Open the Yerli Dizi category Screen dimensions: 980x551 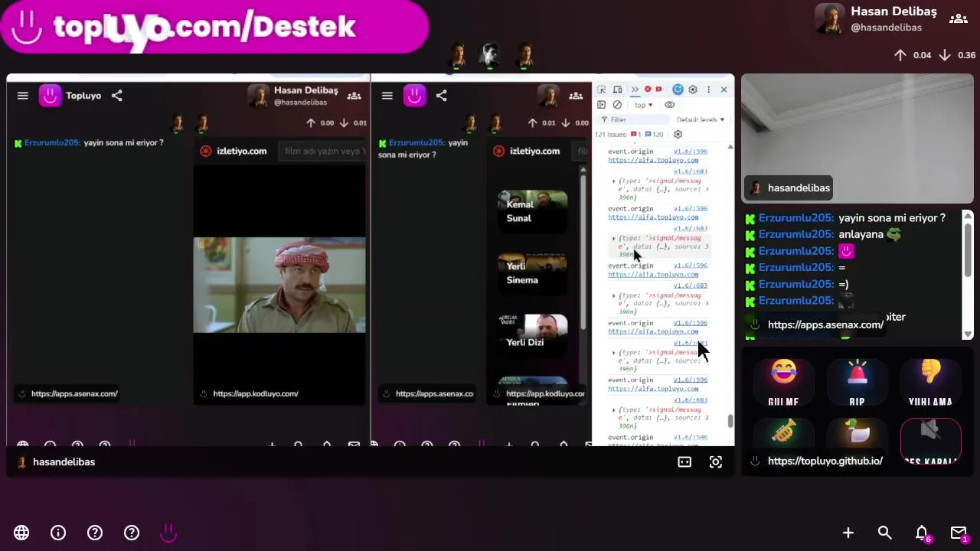(533, 335)
